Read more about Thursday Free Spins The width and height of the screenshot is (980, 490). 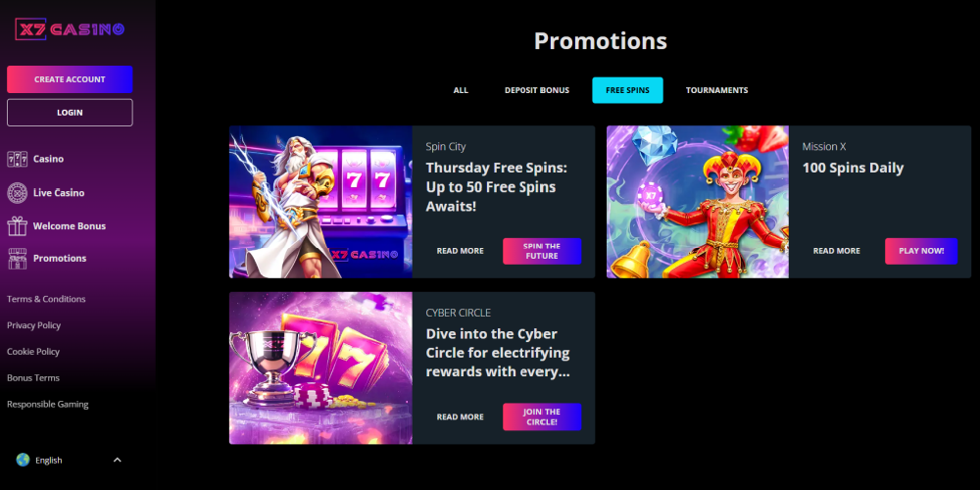(x=460, y=251)
